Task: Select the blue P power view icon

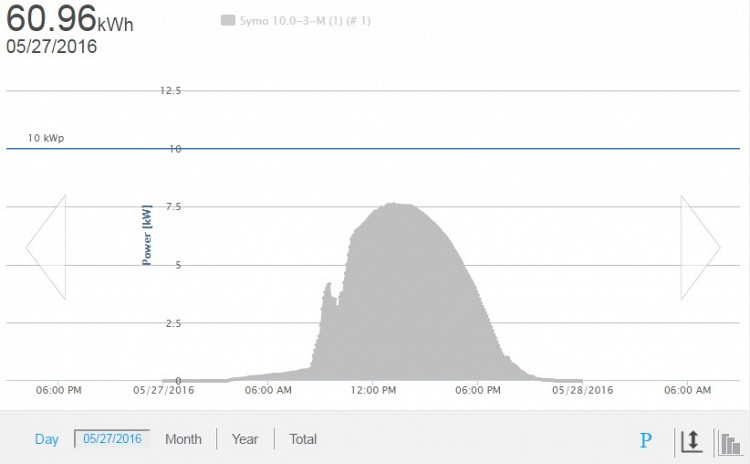Action: coord(646,440)
